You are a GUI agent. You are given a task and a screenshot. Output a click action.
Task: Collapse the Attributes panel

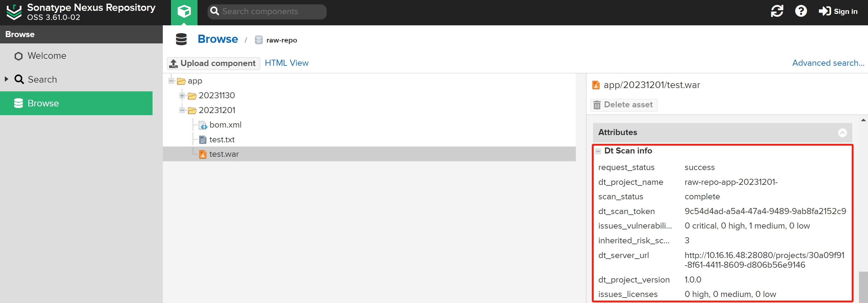[x=842, y=133]
